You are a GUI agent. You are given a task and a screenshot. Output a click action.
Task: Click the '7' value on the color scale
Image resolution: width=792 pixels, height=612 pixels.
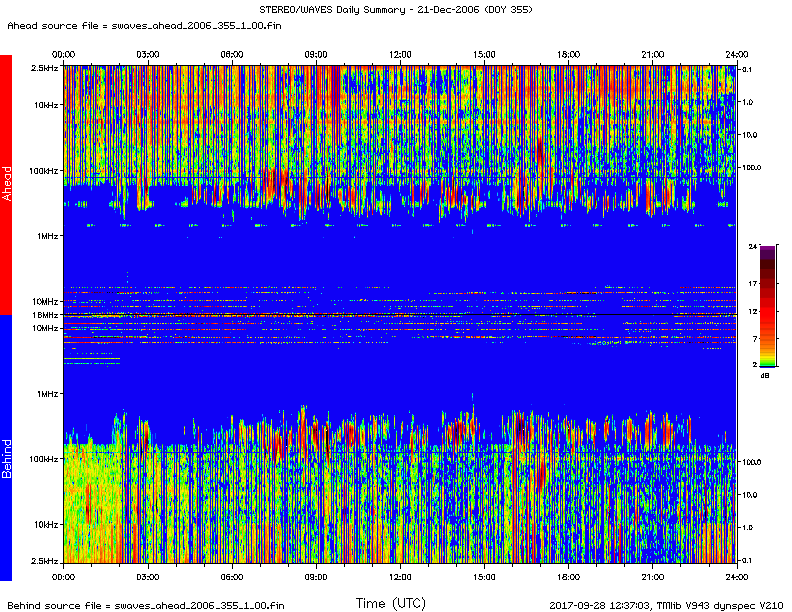(755, 338)
